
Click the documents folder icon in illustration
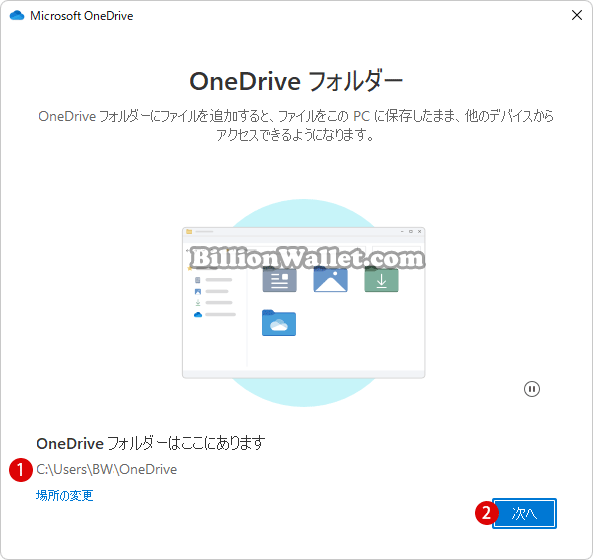click(279, 279)
